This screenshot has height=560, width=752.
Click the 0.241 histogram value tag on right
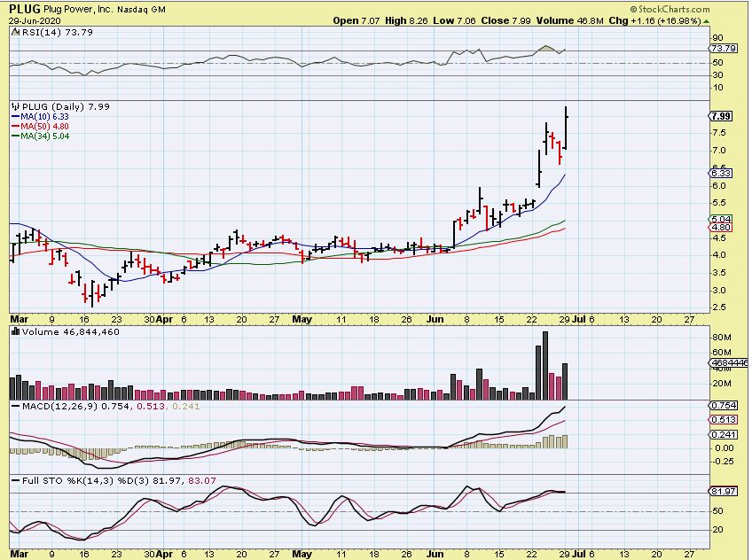click(724, 434)
